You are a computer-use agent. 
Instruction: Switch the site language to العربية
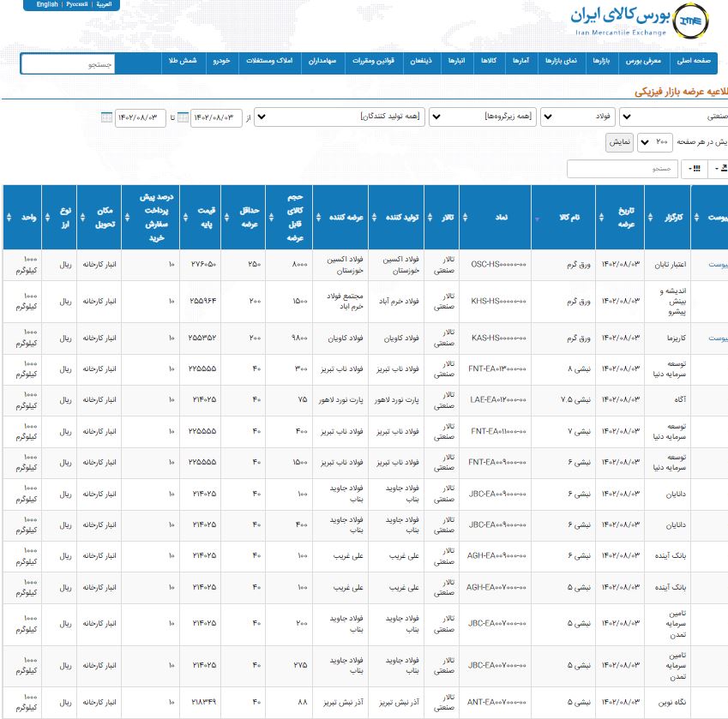coord(104,4)
